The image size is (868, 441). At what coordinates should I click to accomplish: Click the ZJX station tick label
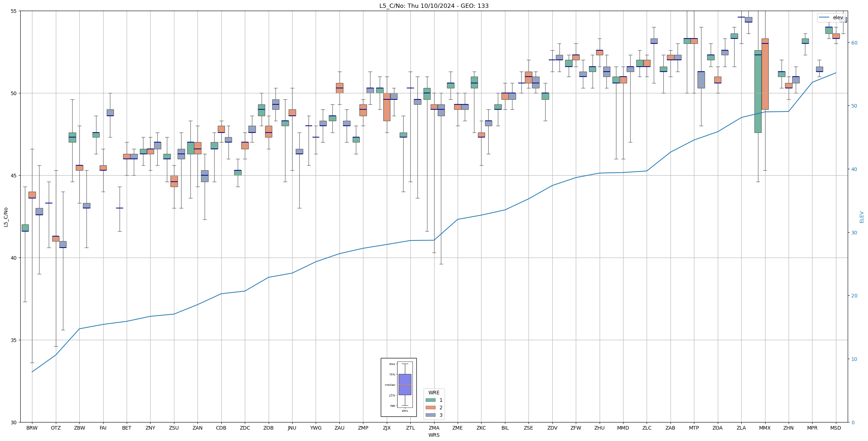pos(387,428)
